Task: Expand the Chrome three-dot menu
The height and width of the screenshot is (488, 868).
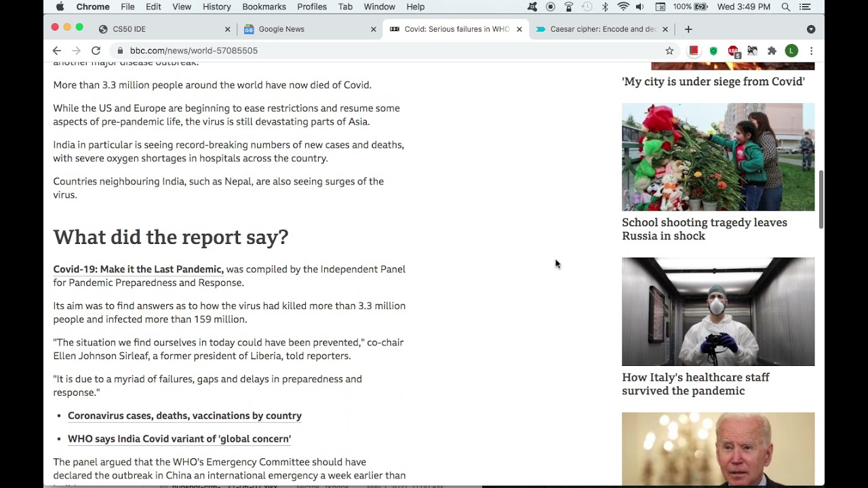Action: pyautogui.click(x=811, y=51)
